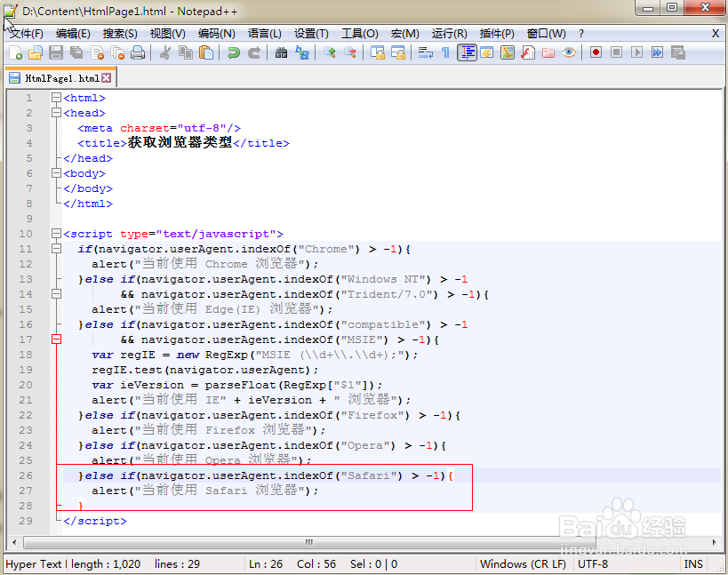
Task: Open the 编辑(E) menu
Action: coord(73,34)
